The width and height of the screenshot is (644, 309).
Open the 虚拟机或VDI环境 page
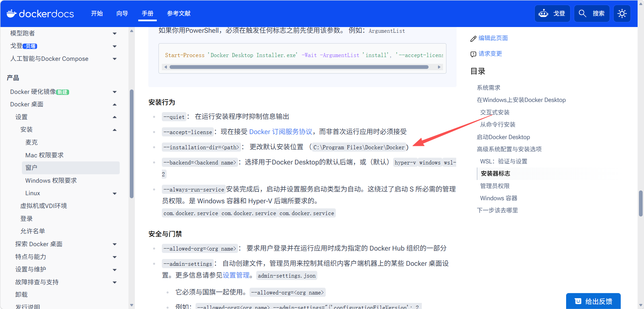(43, 206)
